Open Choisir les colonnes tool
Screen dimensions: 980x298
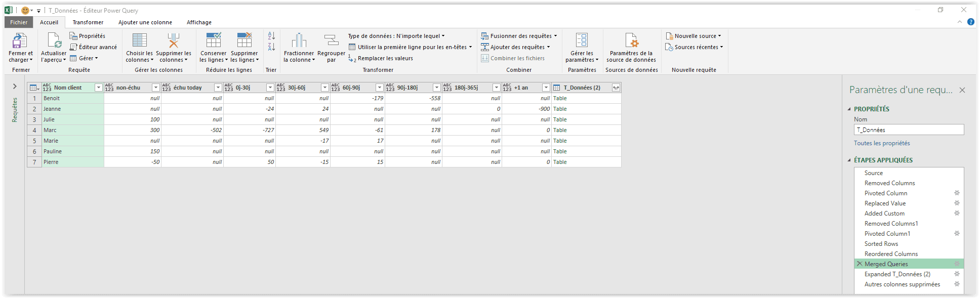(139, 41)
